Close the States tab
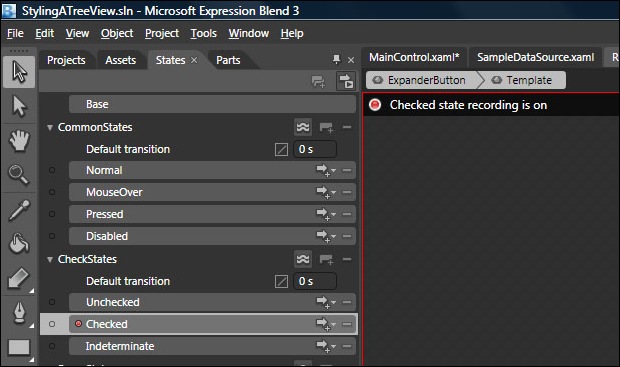Viewport: 620px width, 367px height. pyautogui.click(x=194, y=60)
